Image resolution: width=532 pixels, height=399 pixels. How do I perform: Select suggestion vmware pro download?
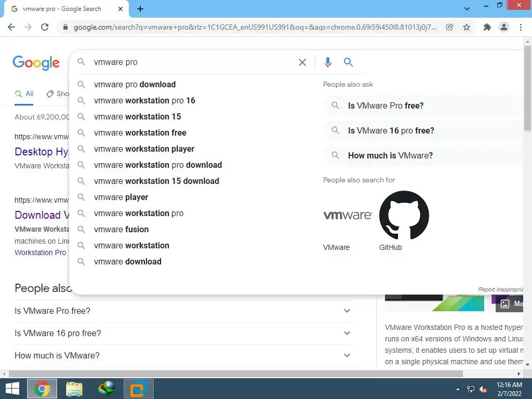(135, 85)
